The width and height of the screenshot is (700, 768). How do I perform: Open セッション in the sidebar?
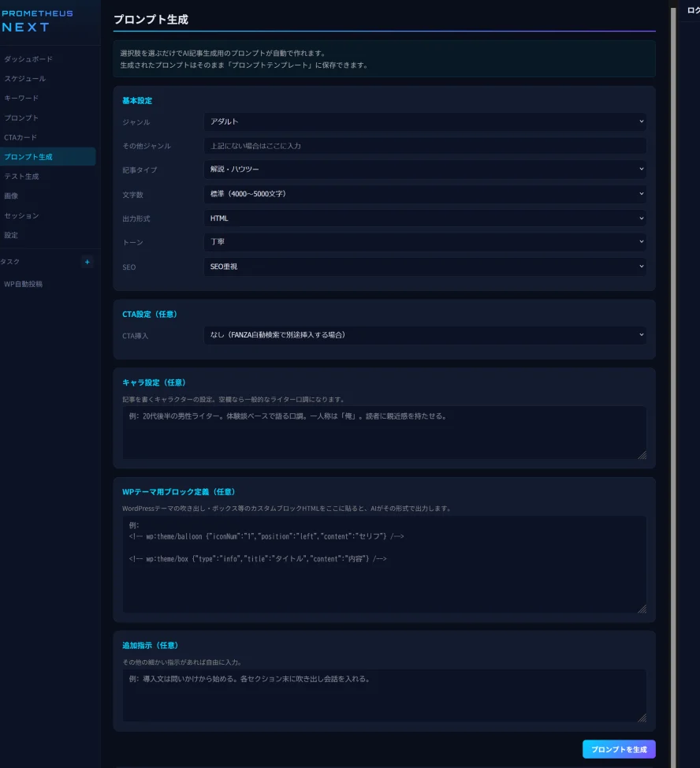(21, 215)
